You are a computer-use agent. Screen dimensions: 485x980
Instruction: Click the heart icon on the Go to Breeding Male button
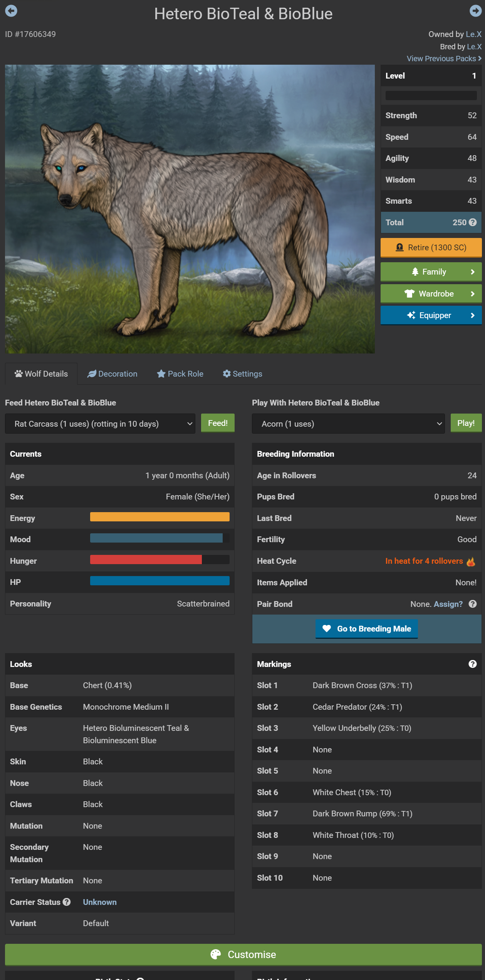click(x=327, y=628)
